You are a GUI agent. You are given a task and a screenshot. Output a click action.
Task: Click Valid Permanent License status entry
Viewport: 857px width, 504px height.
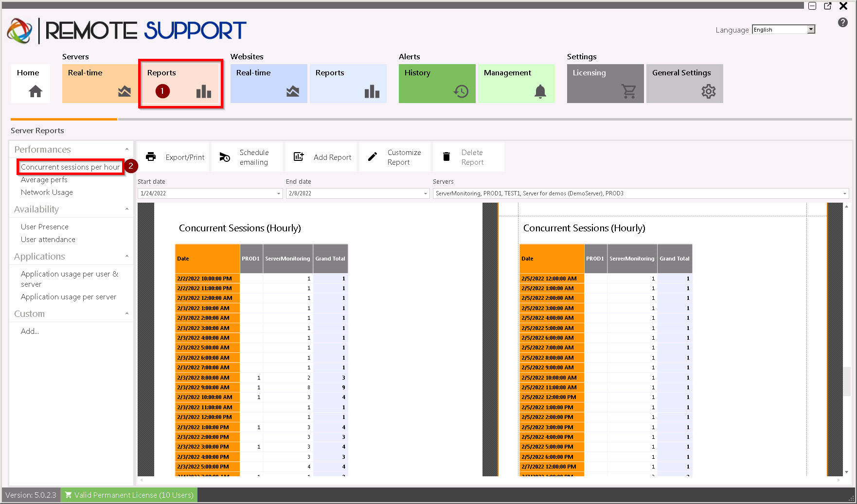pyautogui.click(x=129, y=495)
